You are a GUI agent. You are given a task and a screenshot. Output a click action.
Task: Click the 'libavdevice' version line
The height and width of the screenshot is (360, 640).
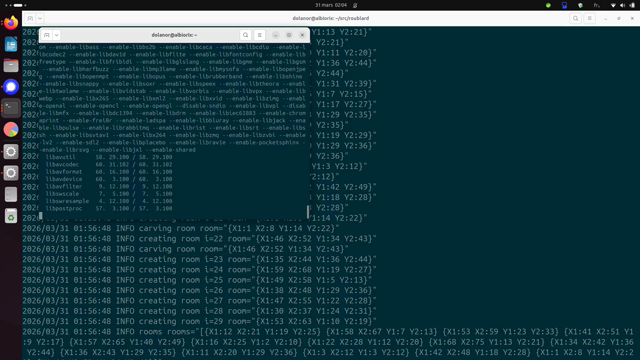coord(109,179)
